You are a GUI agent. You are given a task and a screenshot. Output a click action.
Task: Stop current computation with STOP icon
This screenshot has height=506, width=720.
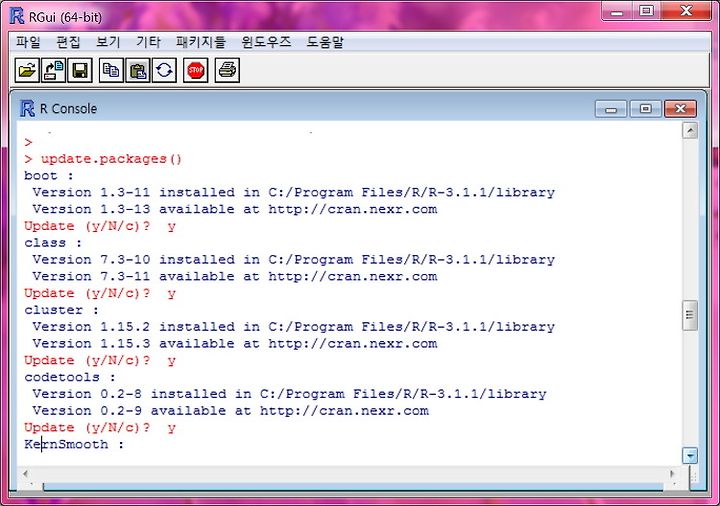(196, 70)
